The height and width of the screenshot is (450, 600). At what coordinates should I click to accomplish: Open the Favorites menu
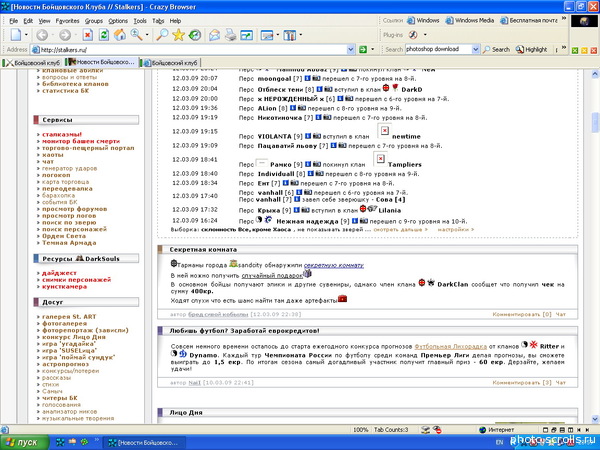pyautogui.click(x=67, y=21)
